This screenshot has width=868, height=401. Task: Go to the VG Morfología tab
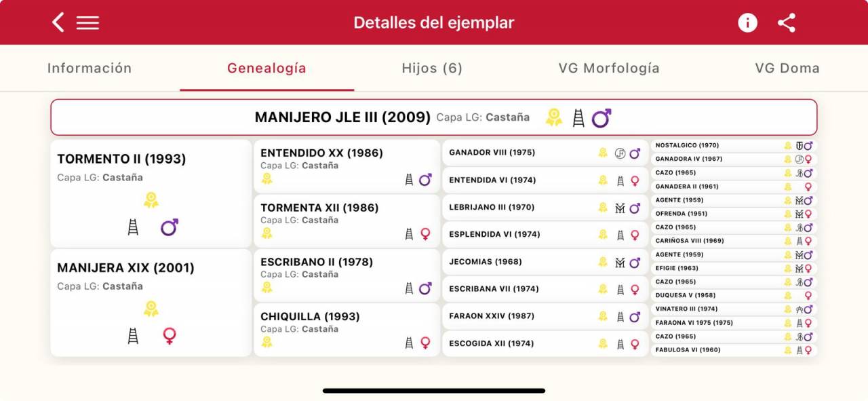click(609, 68)
